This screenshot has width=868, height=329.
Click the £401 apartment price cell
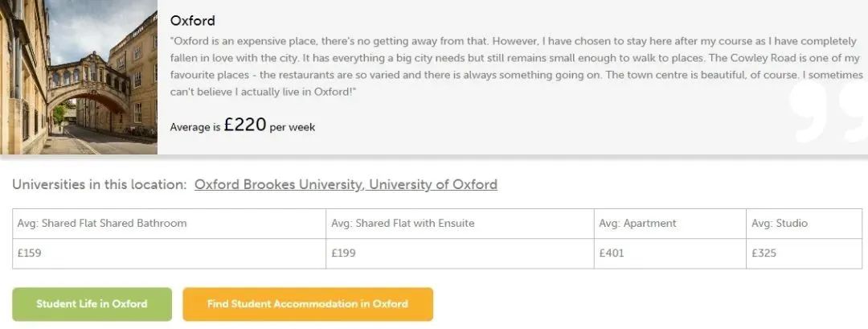612,253
